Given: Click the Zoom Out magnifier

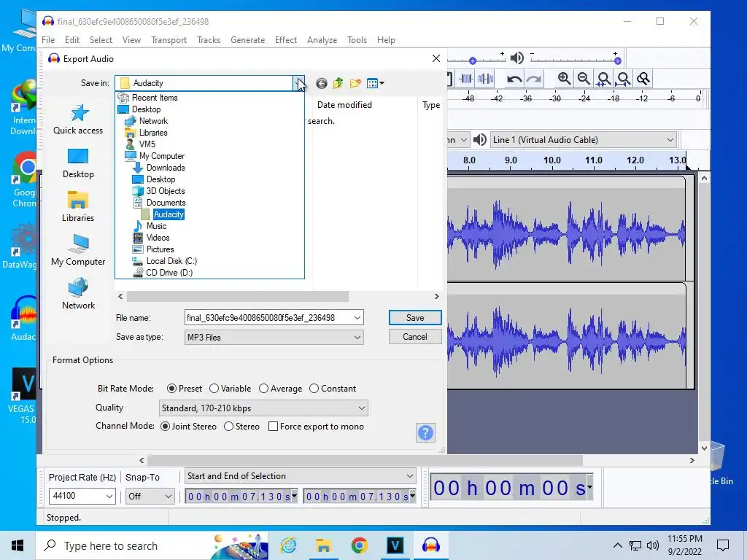Looking at the screenshot, I should [584, 79].
